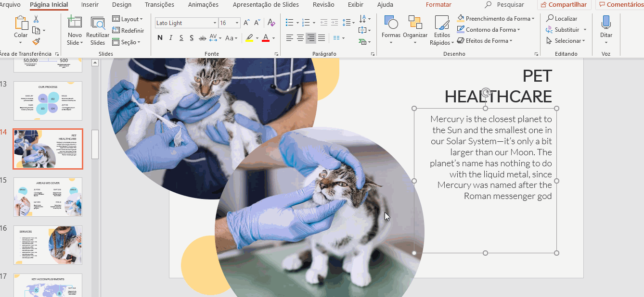The image size is (644, 297).
Task: Increase the list indent level
Action: click(334, 23)
